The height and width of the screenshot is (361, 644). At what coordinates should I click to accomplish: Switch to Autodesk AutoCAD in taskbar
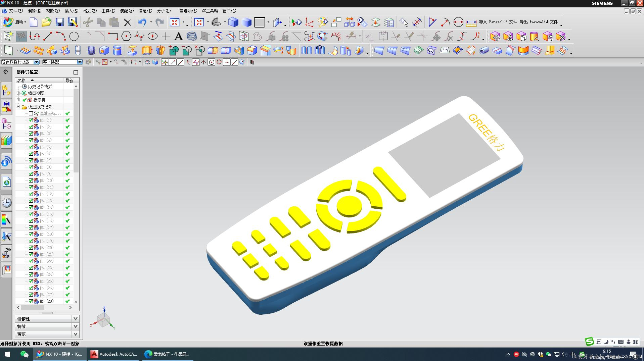pyautogui.click(x=114, y=354)
